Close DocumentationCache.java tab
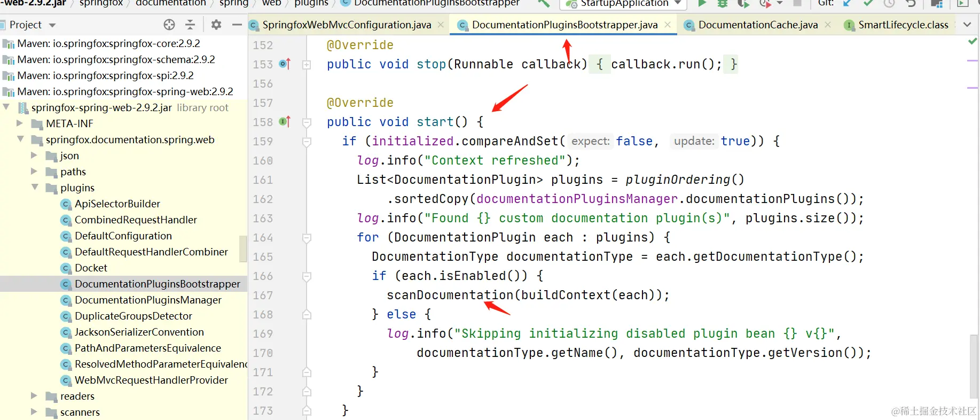Viewport: 980px width, 420px height. 828,25
